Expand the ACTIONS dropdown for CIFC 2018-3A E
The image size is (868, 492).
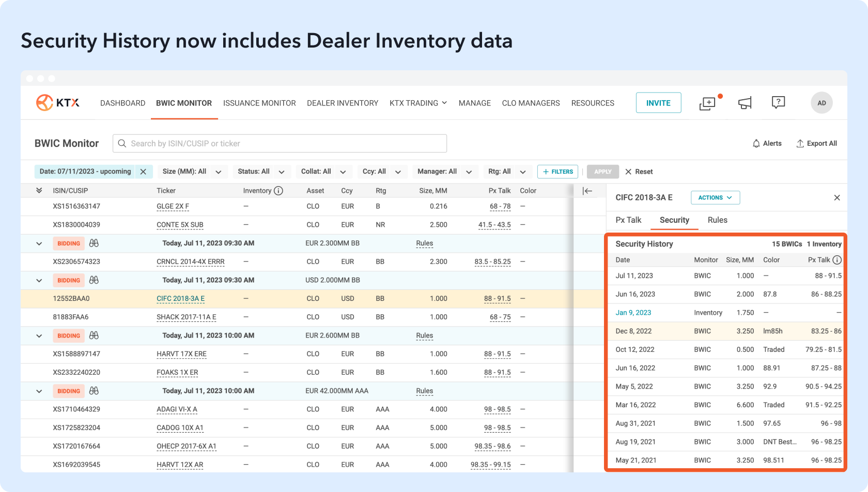(715, 197)
